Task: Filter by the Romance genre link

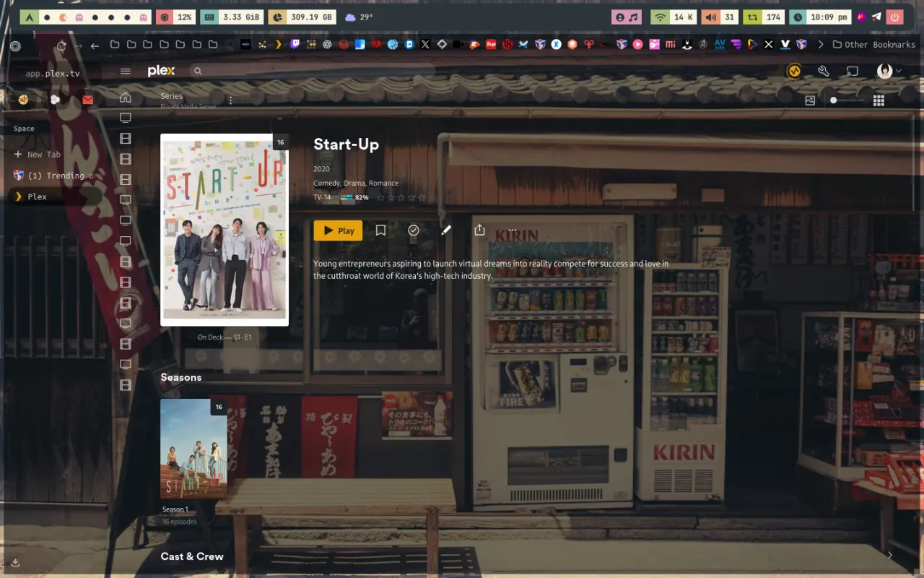Action: click(383, 184)
